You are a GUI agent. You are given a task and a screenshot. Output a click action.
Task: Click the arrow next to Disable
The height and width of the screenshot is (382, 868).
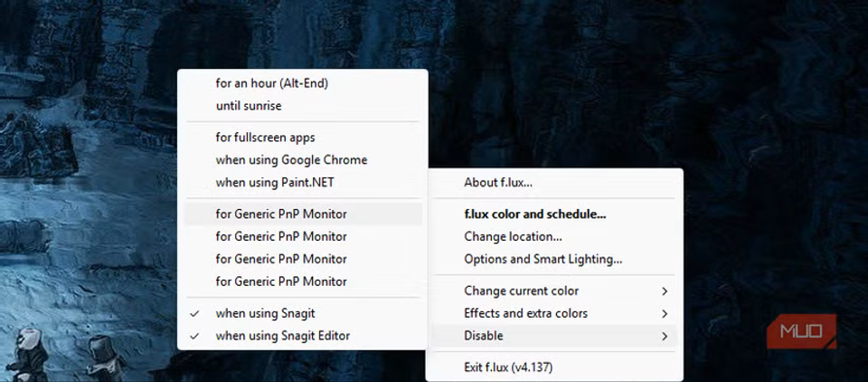665,336
